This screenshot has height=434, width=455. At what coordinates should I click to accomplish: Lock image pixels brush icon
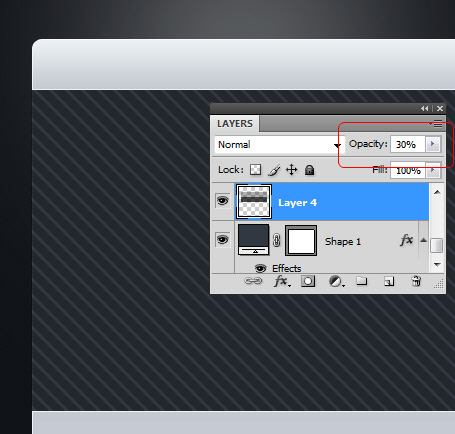pyautogui.click(x=274, y=170)
